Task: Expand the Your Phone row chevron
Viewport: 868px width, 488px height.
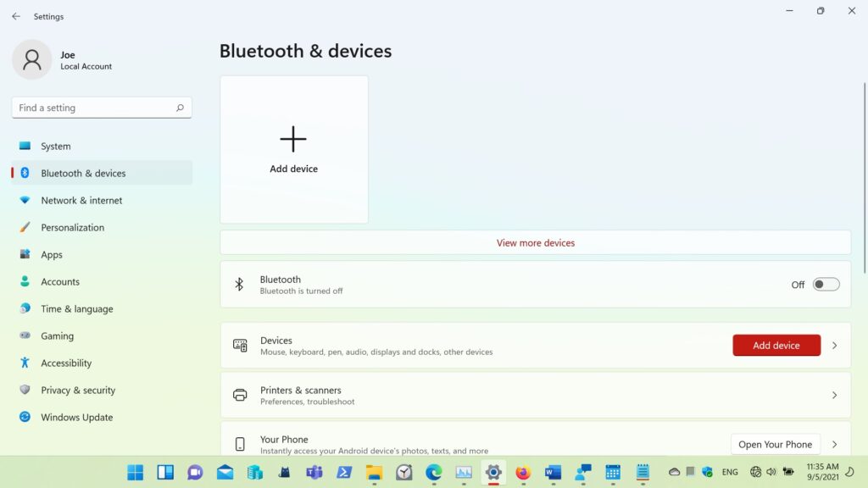Action: pos(834,445)
